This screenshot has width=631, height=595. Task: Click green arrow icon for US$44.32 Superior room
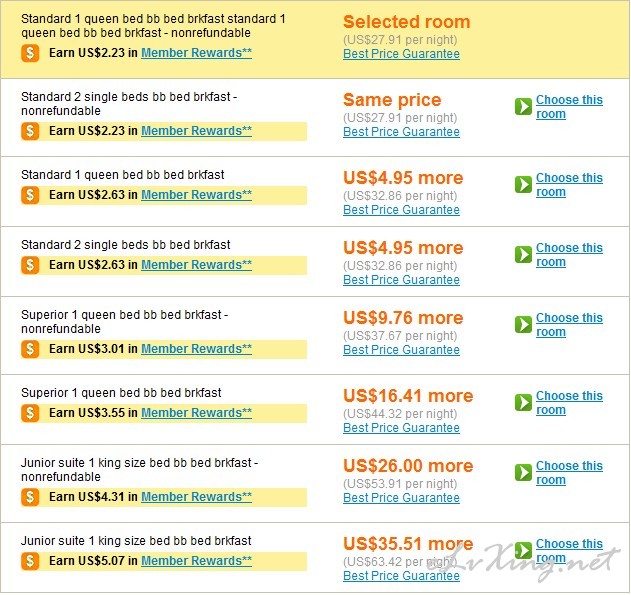point(523,403)
